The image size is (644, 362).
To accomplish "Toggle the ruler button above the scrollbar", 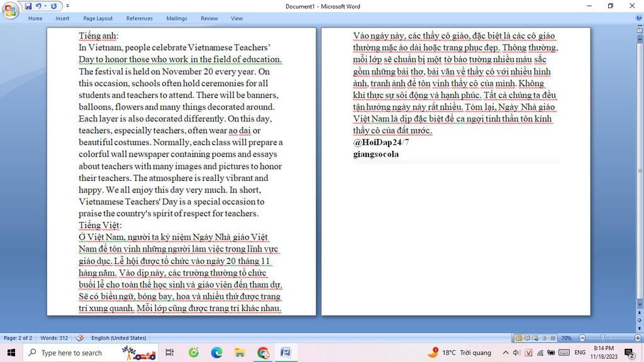I will 640,30.
